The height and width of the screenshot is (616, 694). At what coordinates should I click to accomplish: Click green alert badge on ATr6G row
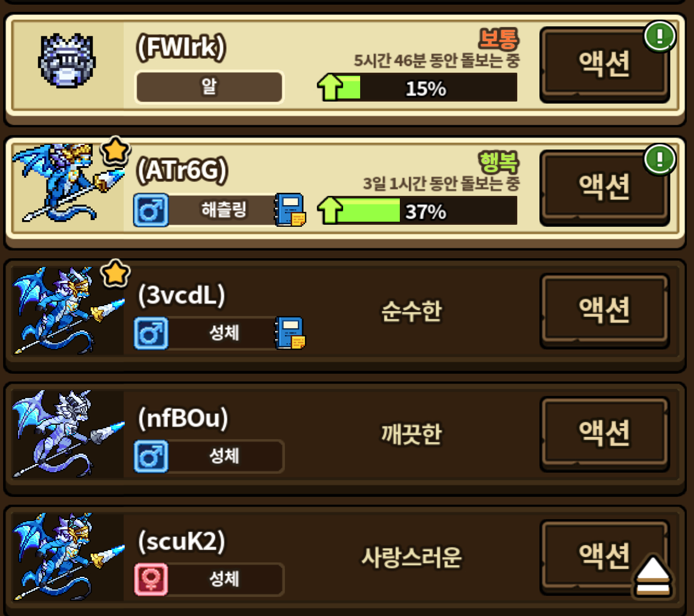(x=659, y=159)
